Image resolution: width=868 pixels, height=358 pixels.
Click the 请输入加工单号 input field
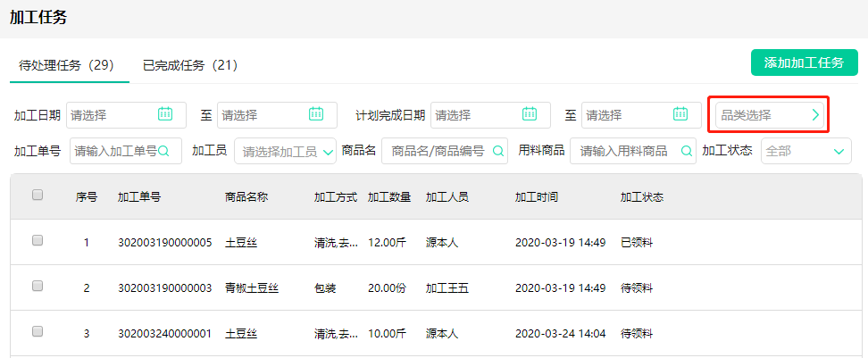(126, 151)
